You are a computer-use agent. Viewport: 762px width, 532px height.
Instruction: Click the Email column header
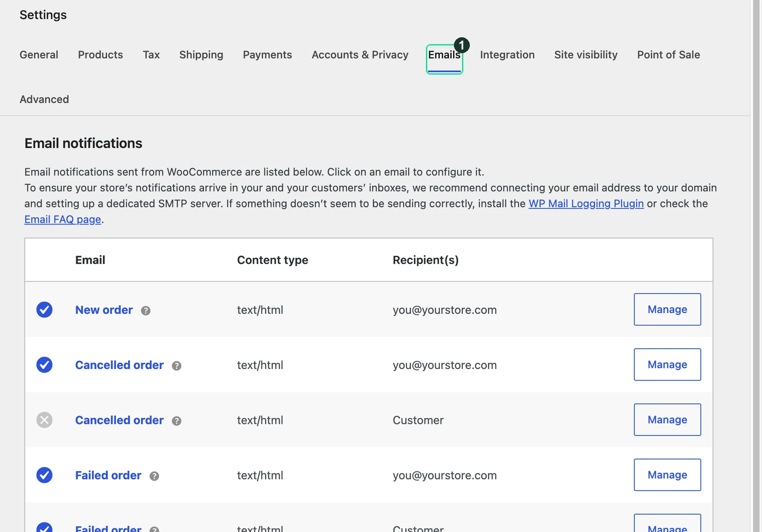pos(90,260)
